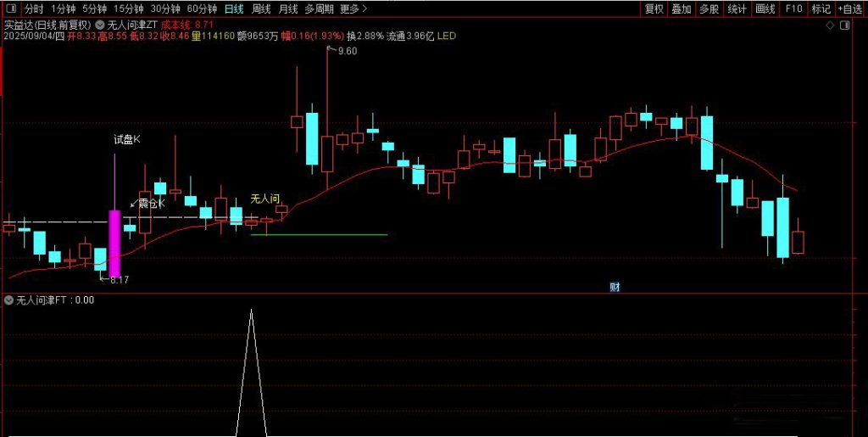Click the panel layout icon at top-left
Image resolution: width=868 pixels, height=437 pixels.
pos(9,9)
